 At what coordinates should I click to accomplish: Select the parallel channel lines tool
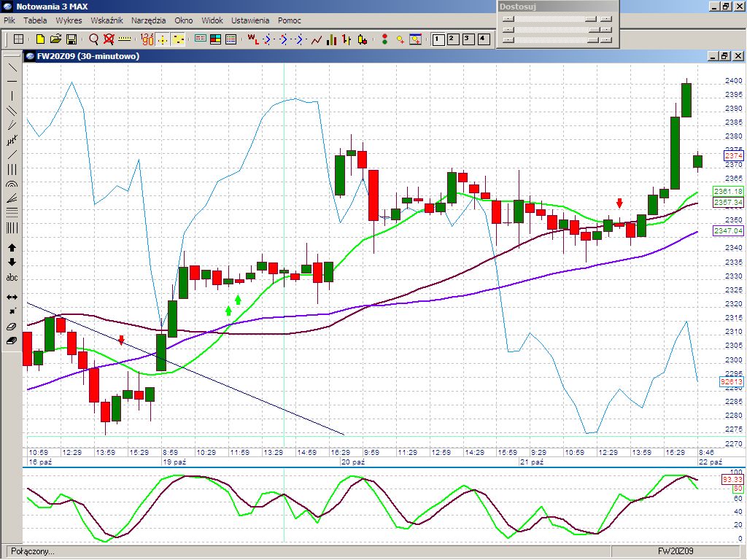pos(12,111)
